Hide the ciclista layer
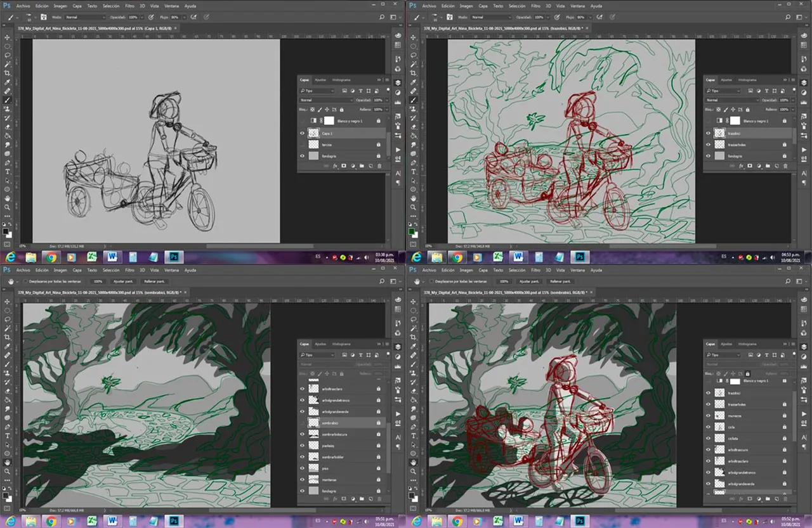The width and height of the screenshot is (812, 528). tap(708, 438)
